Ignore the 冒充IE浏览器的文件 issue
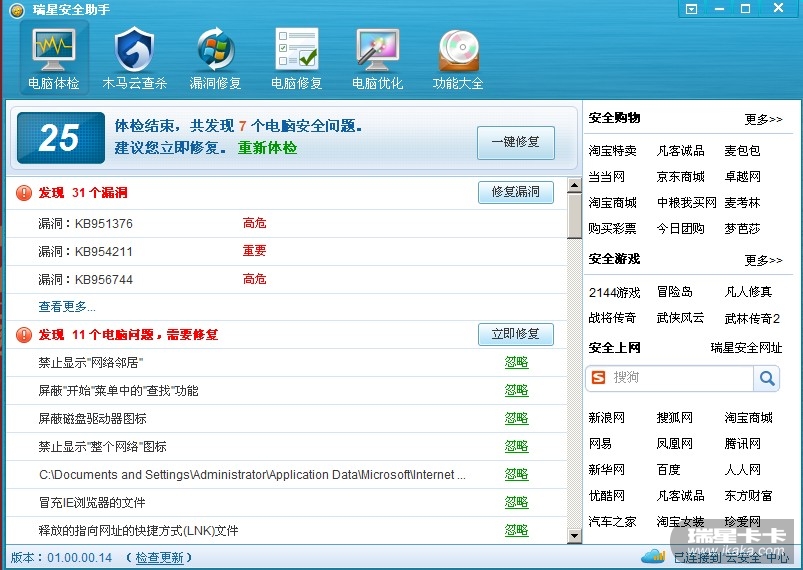This screenshot has height=570, width=803. coord(516,502)
